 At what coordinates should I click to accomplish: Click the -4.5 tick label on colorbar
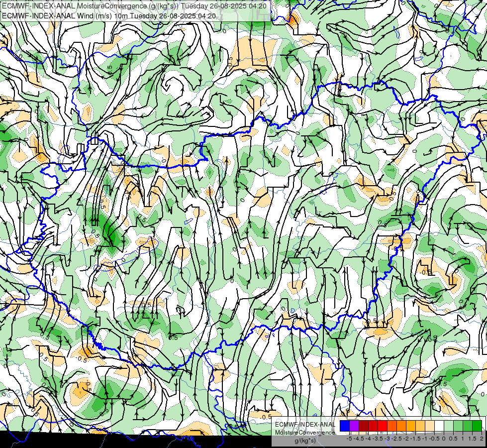tap(359, 439)
